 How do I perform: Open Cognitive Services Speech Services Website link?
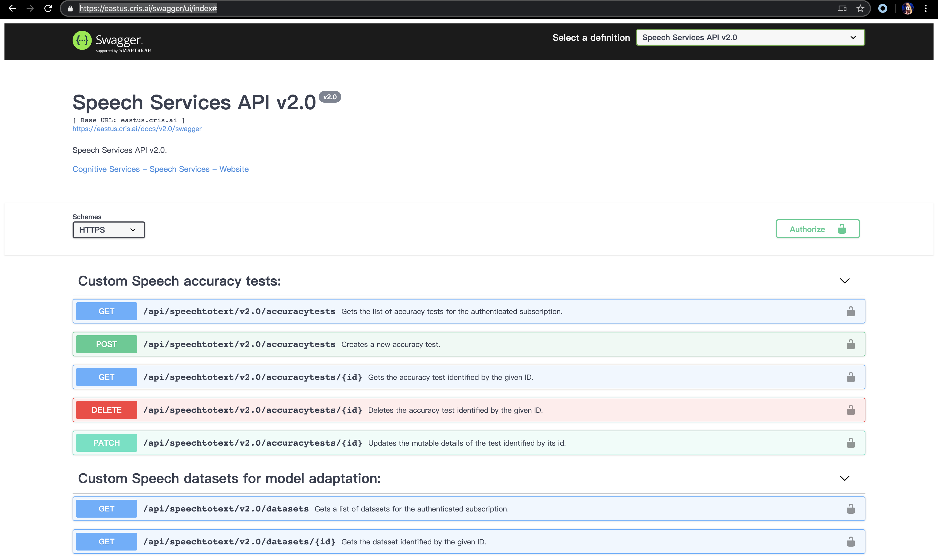[x=160, y=169]
